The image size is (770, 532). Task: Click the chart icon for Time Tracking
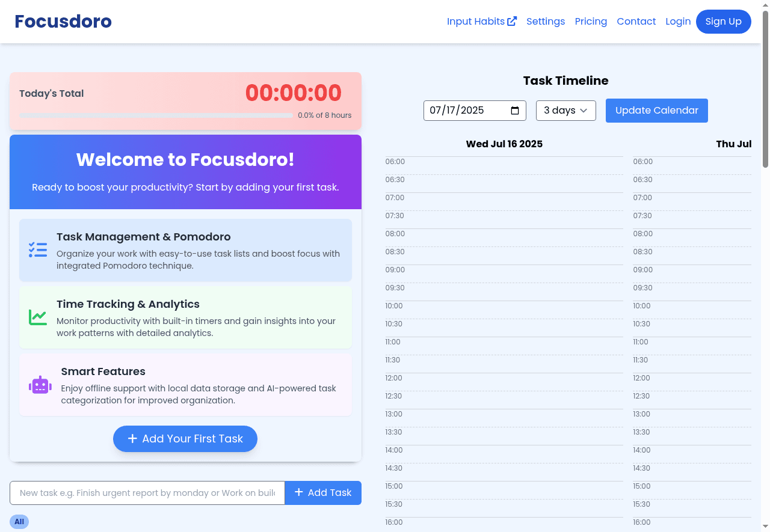(38, 317)
